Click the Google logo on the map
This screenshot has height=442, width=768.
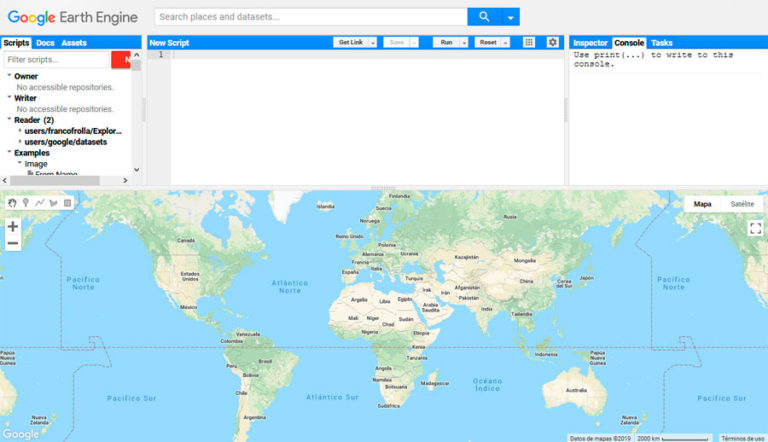coord(21,434)
